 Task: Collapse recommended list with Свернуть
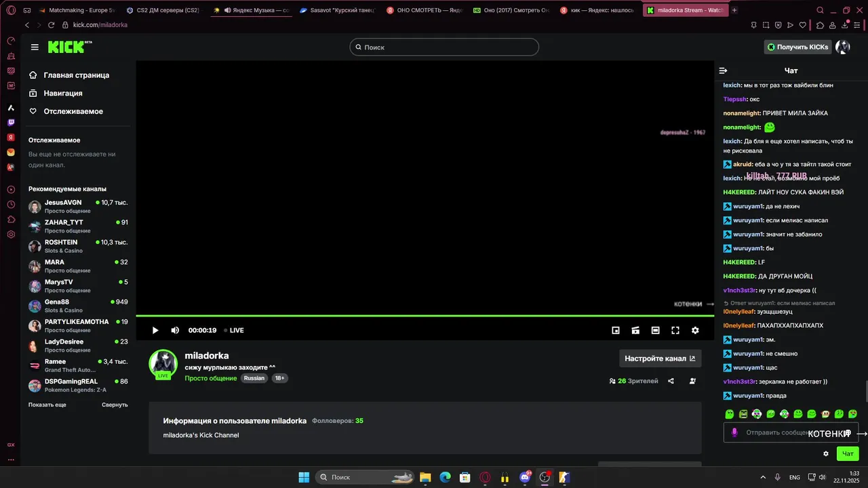click(115, 405)
